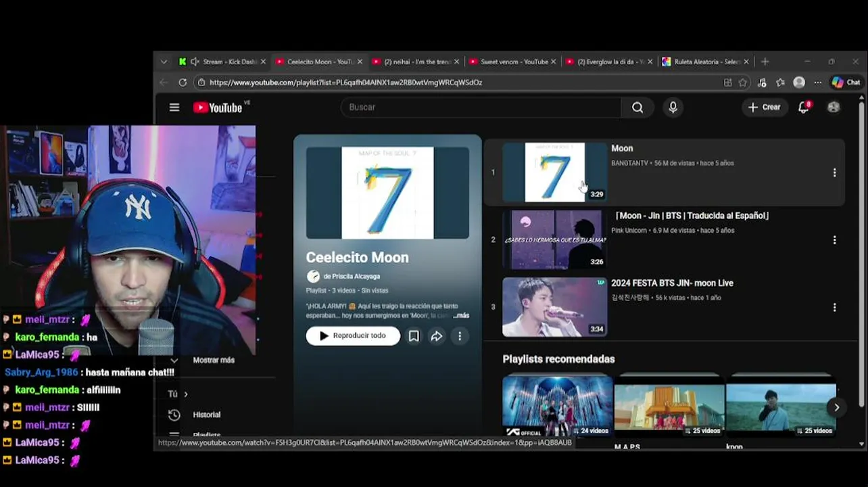Viewport: 868px width, 487px height.
Task: Click the Ceelecito Moon playlist title
Action: pos(357,258)
